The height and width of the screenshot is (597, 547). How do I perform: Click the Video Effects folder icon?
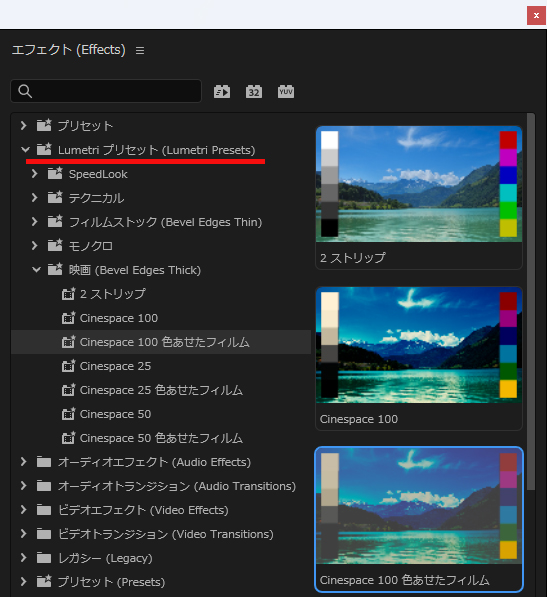44,510
